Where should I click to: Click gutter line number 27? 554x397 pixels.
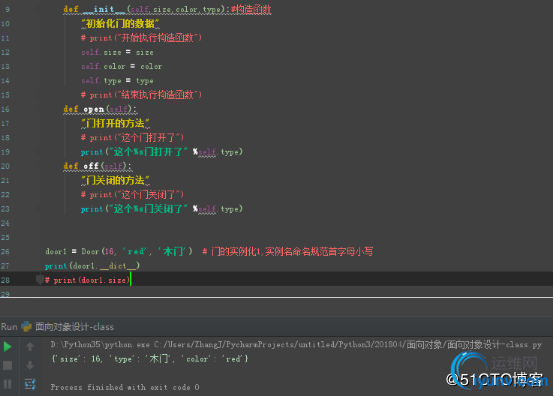[x=5, y=266]
